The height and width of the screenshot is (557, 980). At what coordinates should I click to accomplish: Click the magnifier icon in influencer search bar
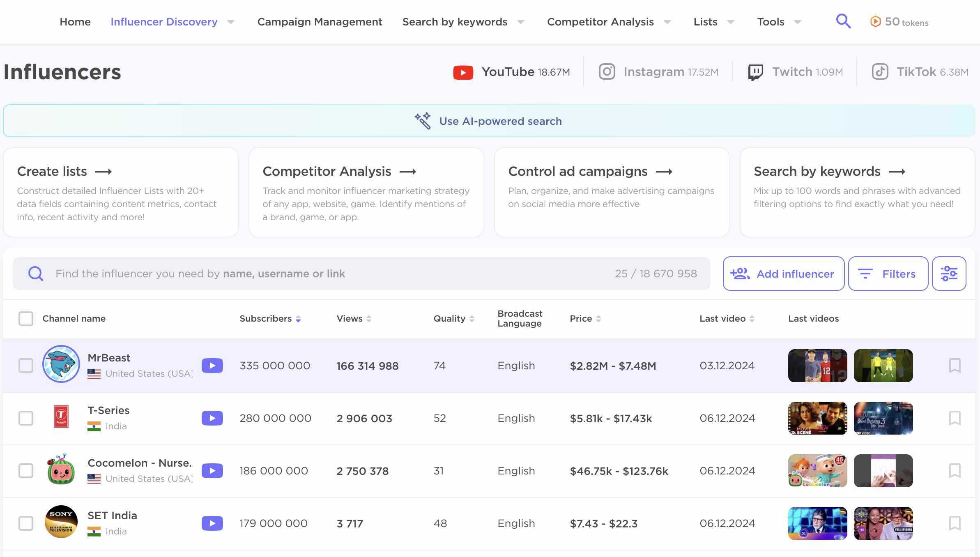(x=36, y=274)
